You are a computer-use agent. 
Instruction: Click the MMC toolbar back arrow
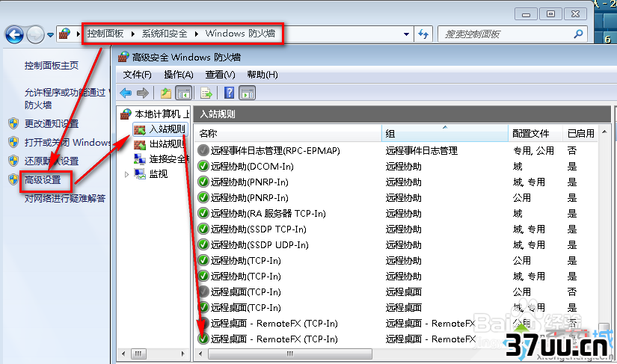(x=126, y=93)
